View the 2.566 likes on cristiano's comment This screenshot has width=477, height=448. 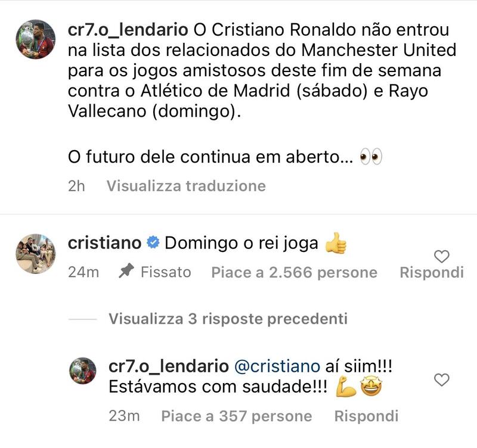pyautogui.click(x=294, y=272)
